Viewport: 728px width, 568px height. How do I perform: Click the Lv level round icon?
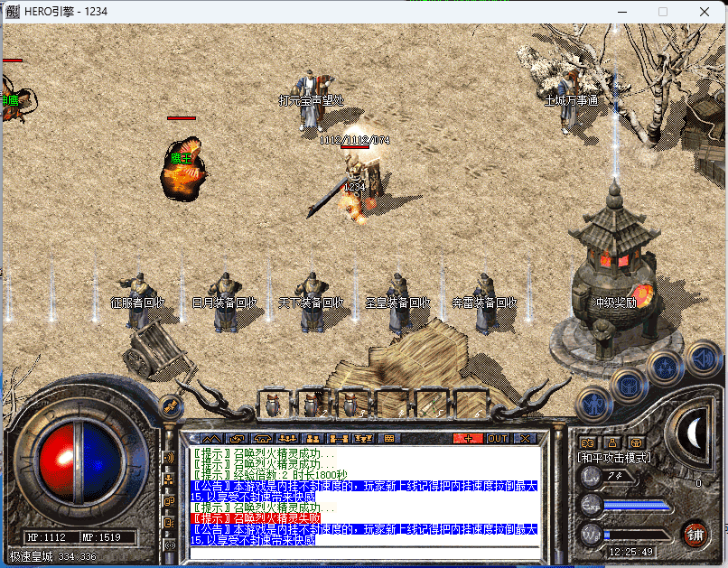[591, 476]
